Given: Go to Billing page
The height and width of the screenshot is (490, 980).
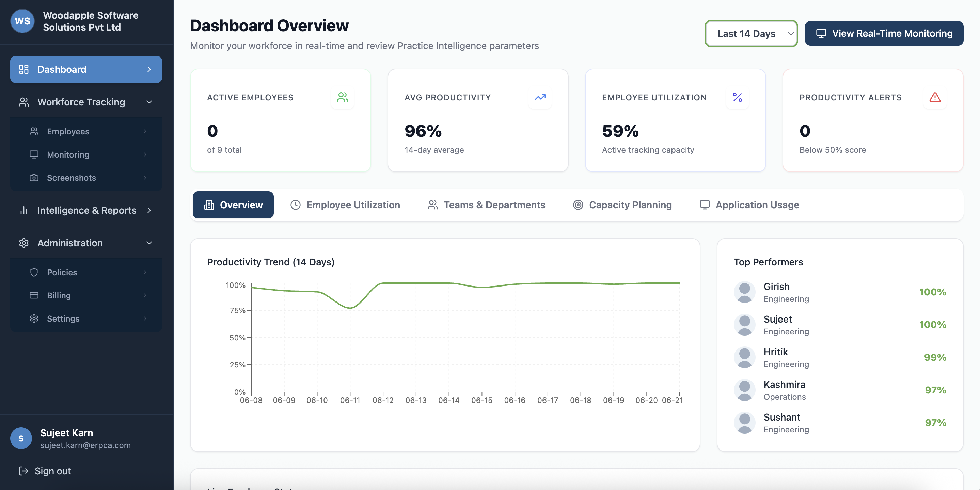Looking at the screenshot, I should (x=86, y=295).
